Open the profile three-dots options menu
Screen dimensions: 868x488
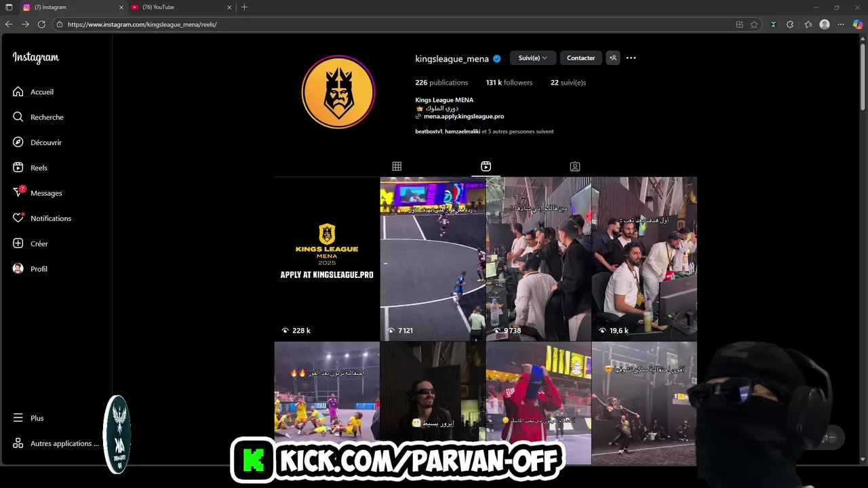[631, 58]
